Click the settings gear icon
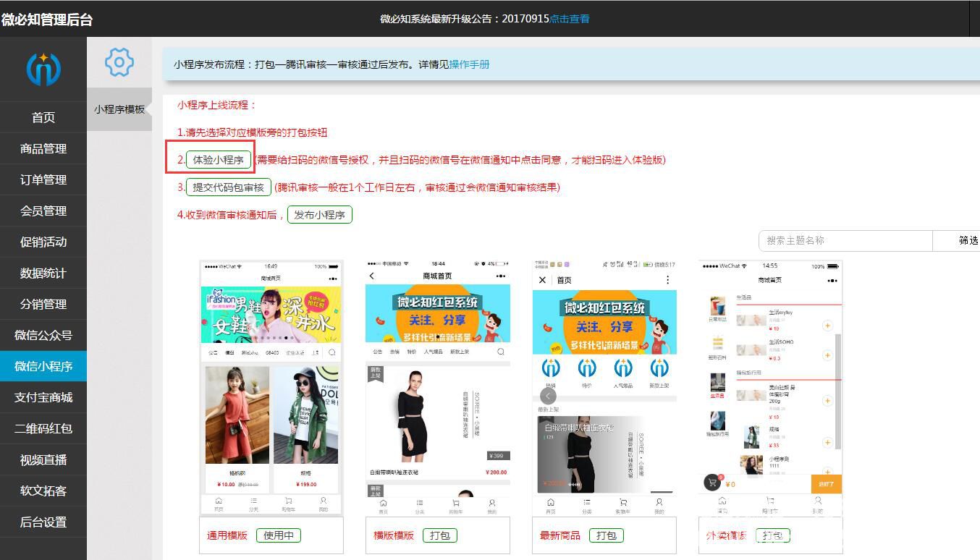This screenshot has width=980, height=560. point(119,62)
